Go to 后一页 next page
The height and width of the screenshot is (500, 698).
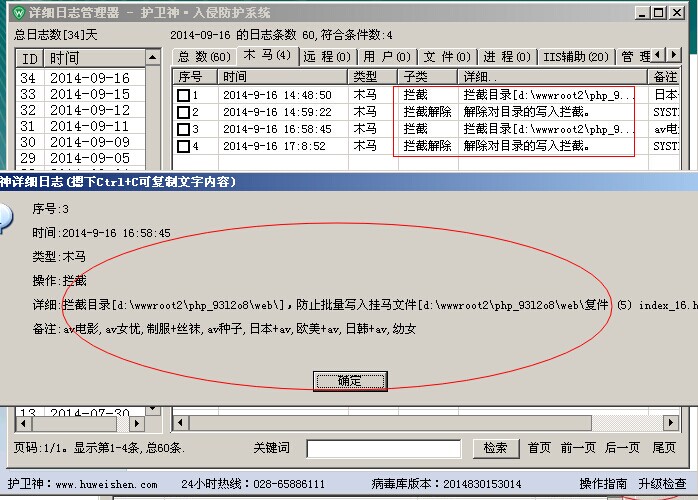623,449
